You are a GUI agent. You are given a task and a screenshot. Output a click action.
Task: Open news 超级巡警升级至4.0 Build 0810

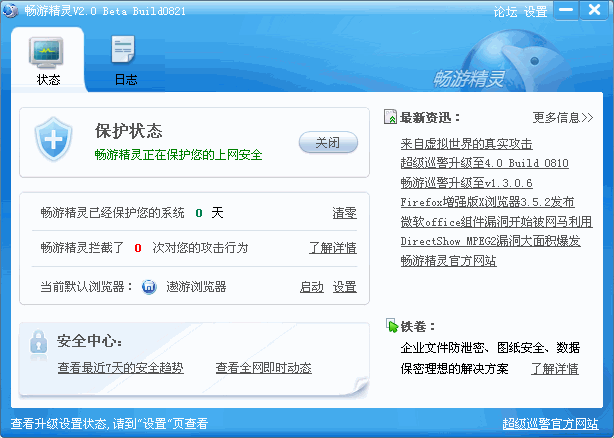pyautogui.click(x=484, y=163)
